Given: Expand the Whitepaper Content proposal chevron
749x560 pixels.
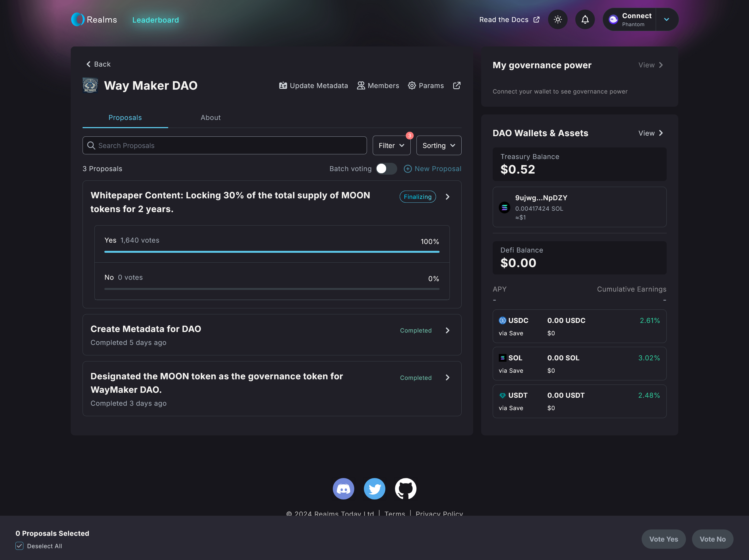Looking at the screenshot, I should (448, 197).
